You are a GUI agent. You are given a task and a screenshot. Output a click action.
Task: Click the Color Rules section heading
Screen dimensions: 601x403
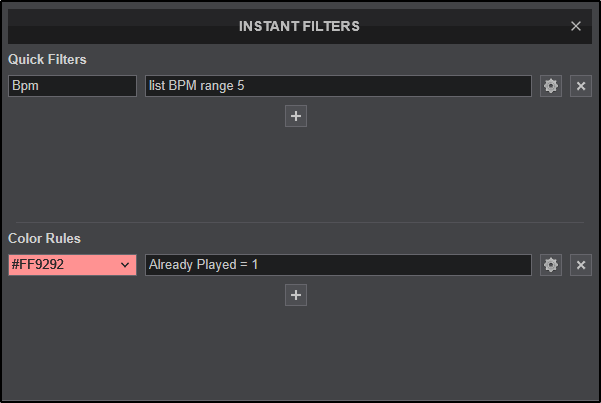pyautogui.click(x=44, y=239)
